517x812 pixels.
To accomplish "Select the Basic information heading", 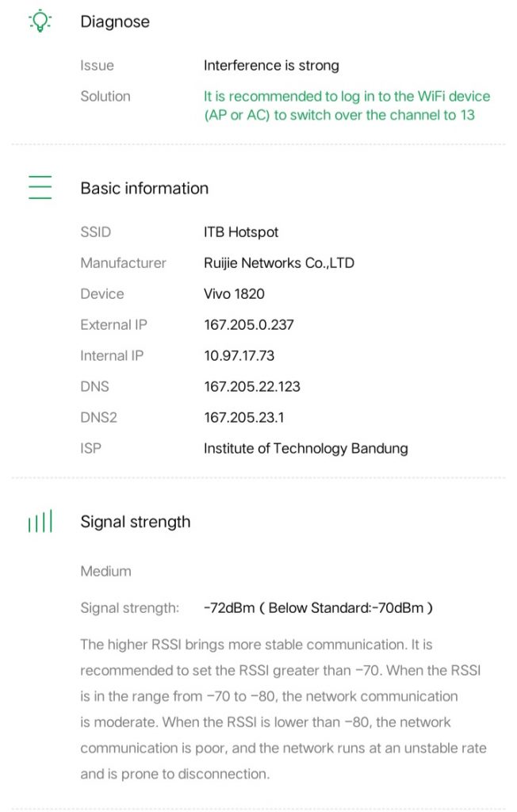I will coord(144,189).
